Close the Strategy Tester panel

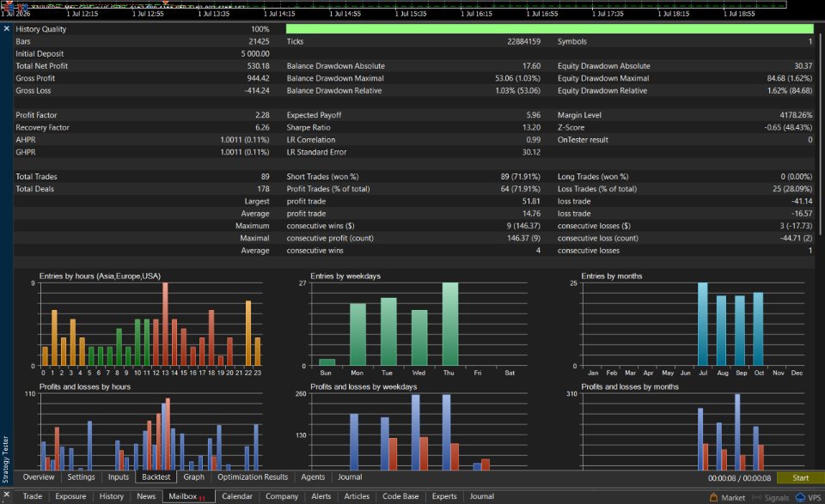coord(6,29)
